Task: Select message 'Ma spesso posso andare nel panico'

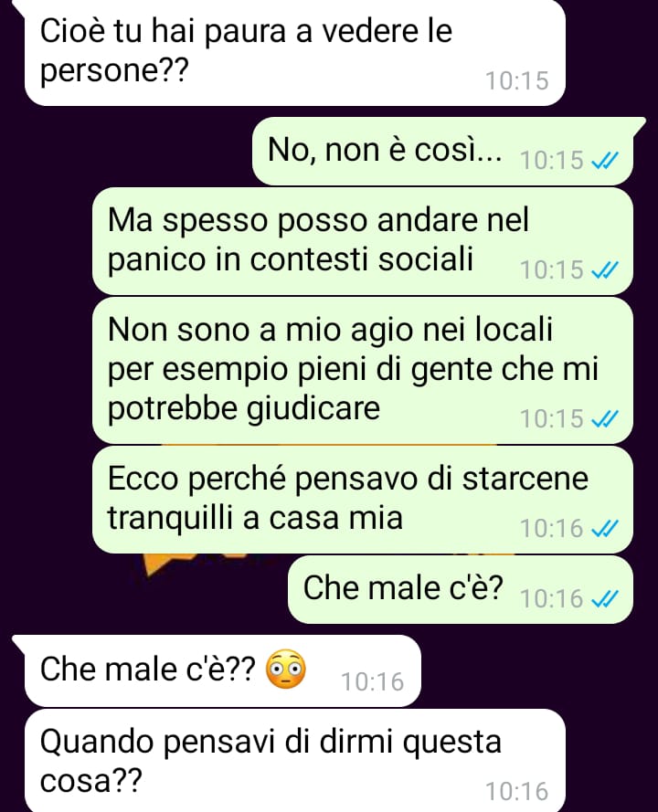Action: 363,241
